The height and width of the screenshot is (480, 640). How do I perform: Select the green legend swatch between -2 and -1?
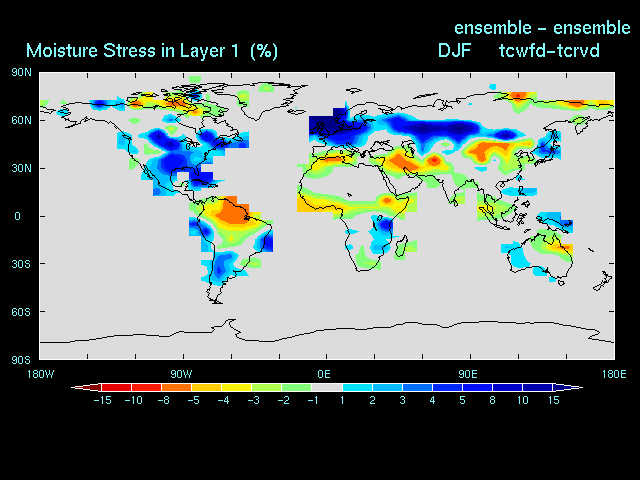click(x=297, y=387)
